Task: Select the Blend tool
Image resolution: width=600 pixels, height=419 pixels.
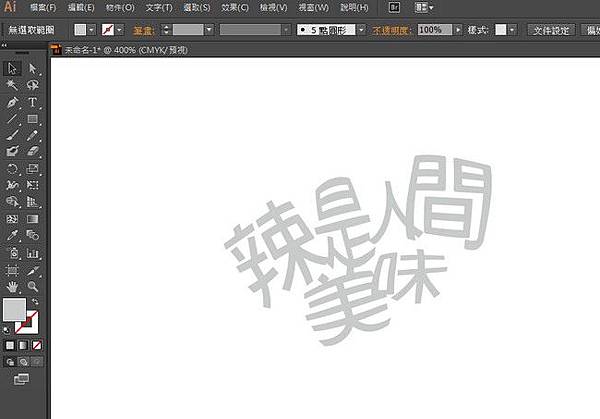Action: coord(33,235)
